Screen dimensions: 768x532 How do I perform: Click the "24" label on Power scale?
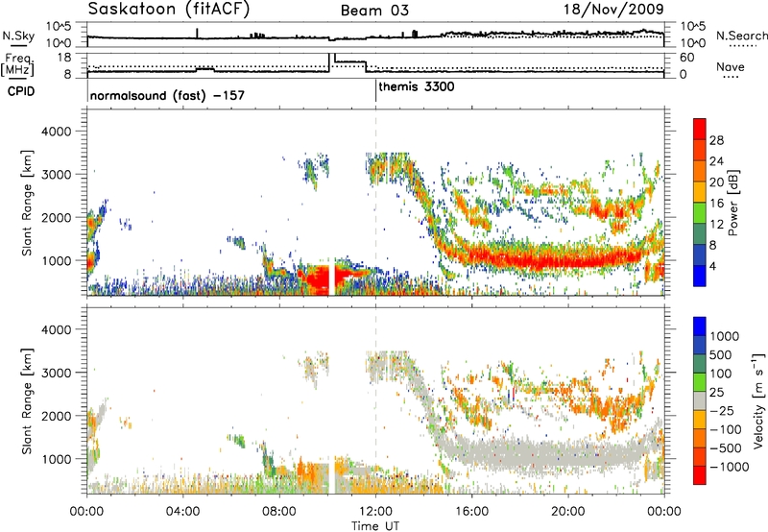pos(716,161)
